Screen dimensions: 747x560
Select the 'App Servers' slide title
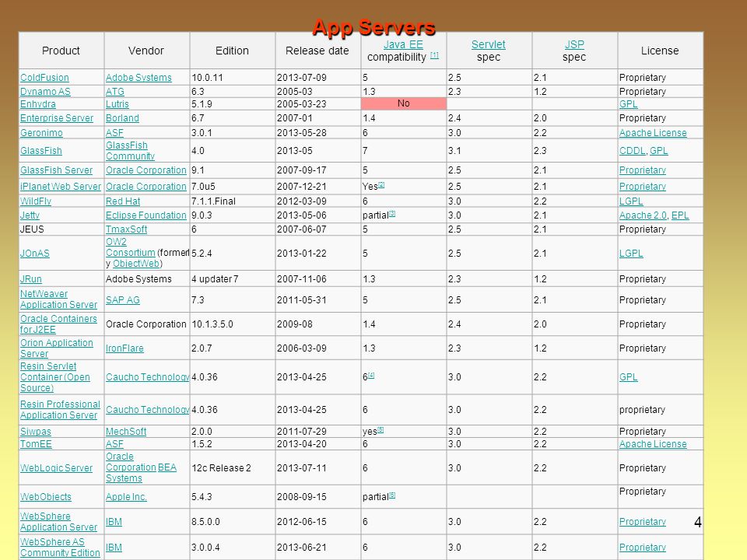374,27
